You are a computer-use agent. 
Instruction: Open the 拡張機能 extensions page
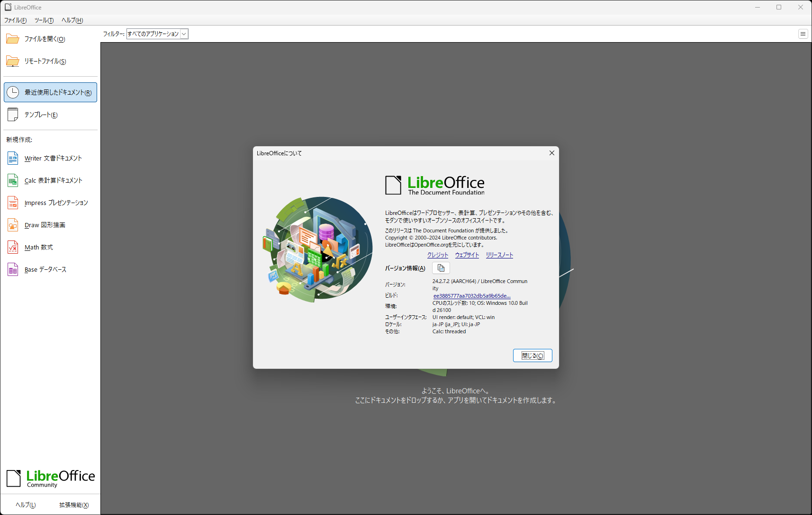(73, 505)
